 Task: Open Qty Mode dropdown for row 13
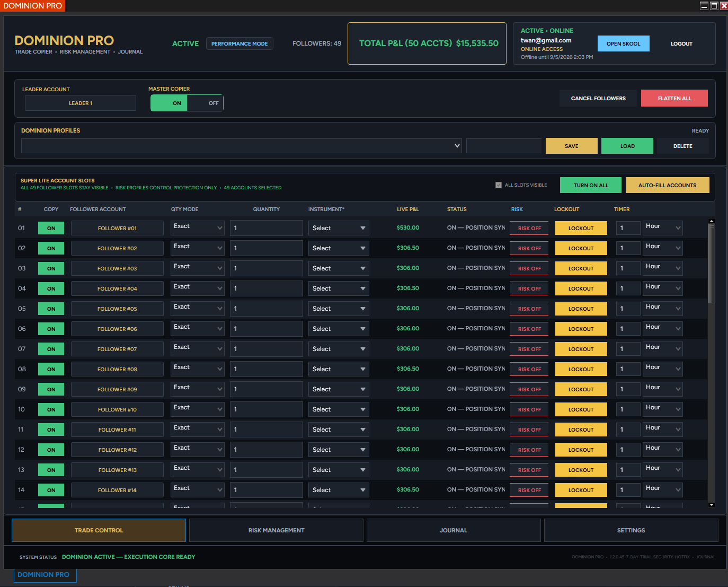198,470
